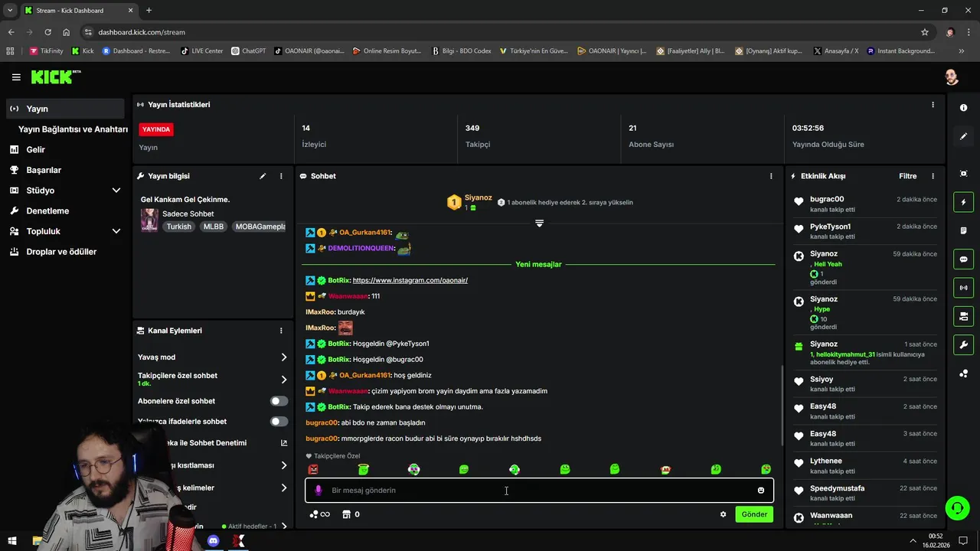Open the tab search dropdown in Chrome
This screenshot has height=551, width=980.
pyautogui.click(x=10, y=11)
